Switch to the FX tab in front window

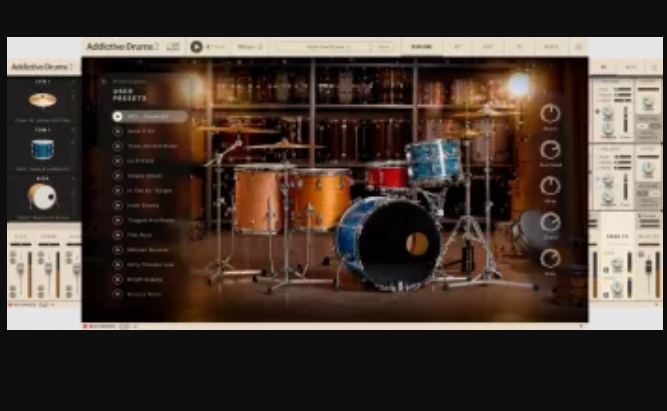tap(519, 47)
